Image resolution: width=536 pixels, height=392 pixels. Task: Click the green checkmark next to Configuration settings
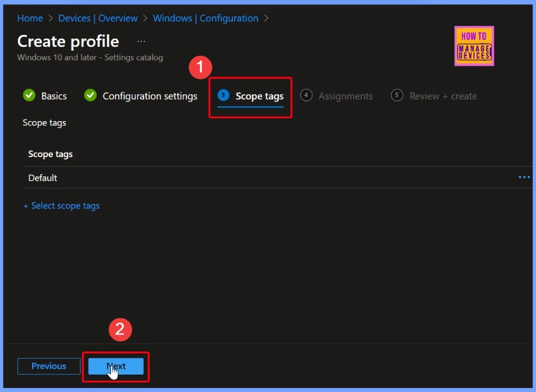(x=91, y=95)
